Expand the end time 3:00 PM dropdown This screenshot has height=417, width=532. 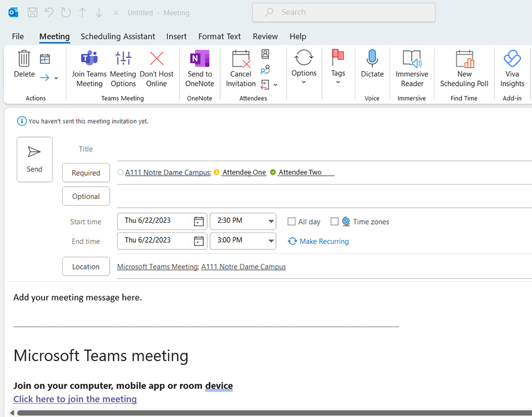coord(271,241)
